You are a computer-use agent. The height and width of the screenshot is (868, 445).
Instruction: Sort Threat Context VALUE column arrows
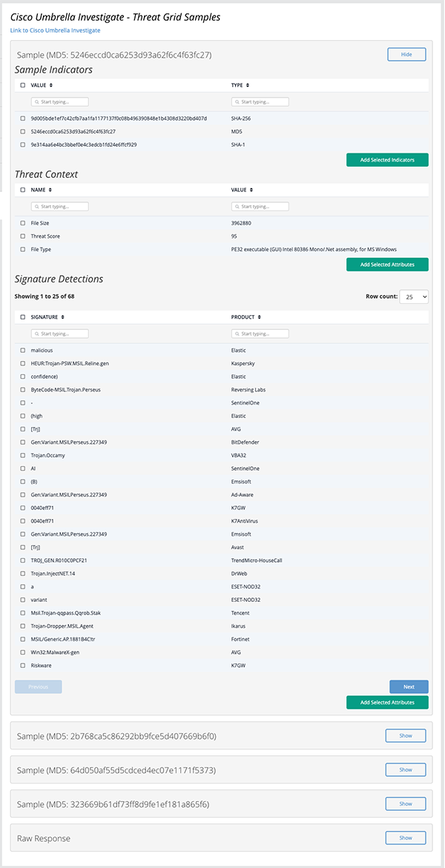coord(251,189)
